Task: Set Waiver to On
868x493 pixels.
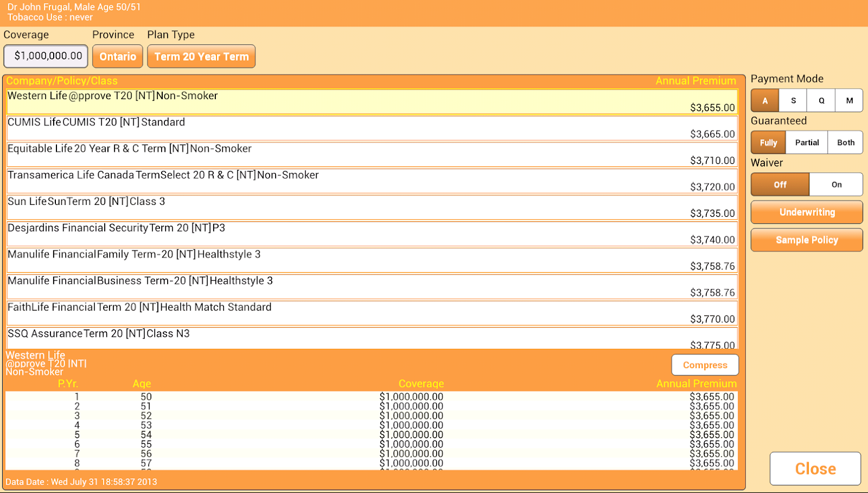Action: [836, 185]
